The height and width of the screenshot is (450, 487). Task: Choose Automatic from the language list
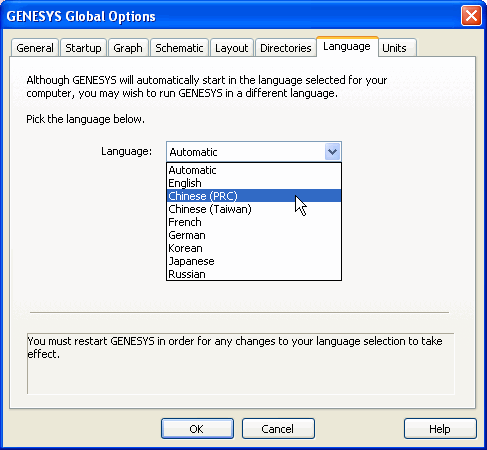click(254, 170)
